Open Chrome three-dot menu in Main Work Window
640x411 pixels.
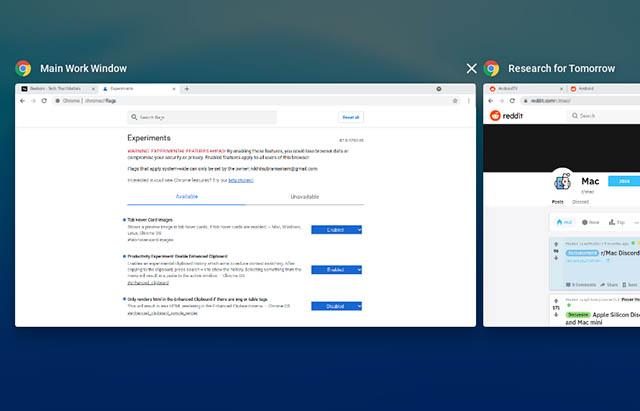(x=469, y=100)
